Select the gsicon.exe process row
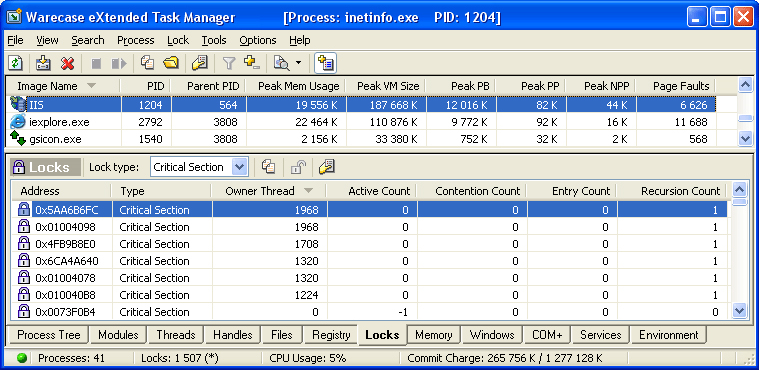Viewport: 759px width, 370px height. coord(362,139)
